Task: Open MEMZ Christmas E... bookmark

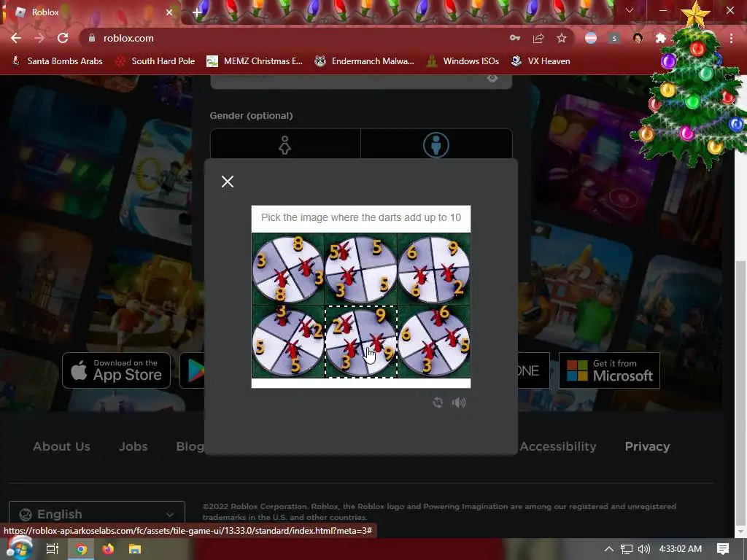Action: pos(255,61)
